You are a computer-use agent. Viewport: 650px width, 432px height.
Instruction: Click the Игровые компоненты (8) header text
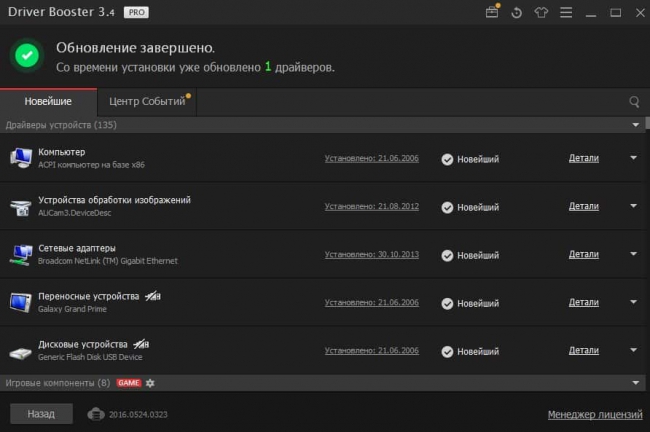58,383
